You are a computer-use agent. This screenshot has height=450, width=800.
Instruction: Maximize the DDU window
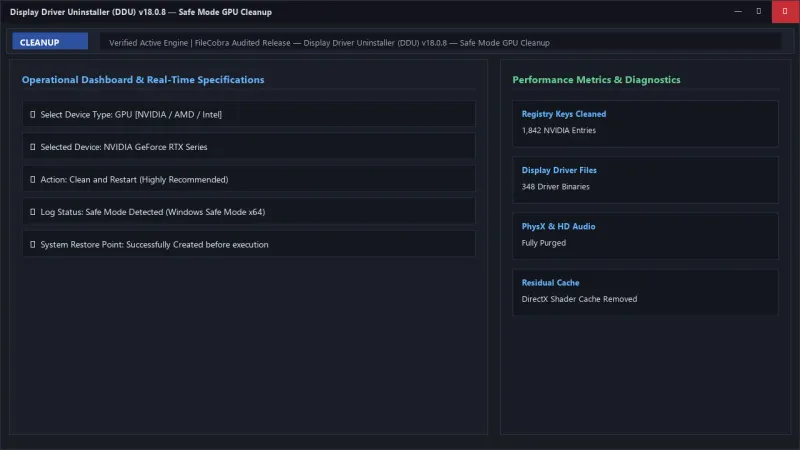pyautogui.click(x=759, y=11)
